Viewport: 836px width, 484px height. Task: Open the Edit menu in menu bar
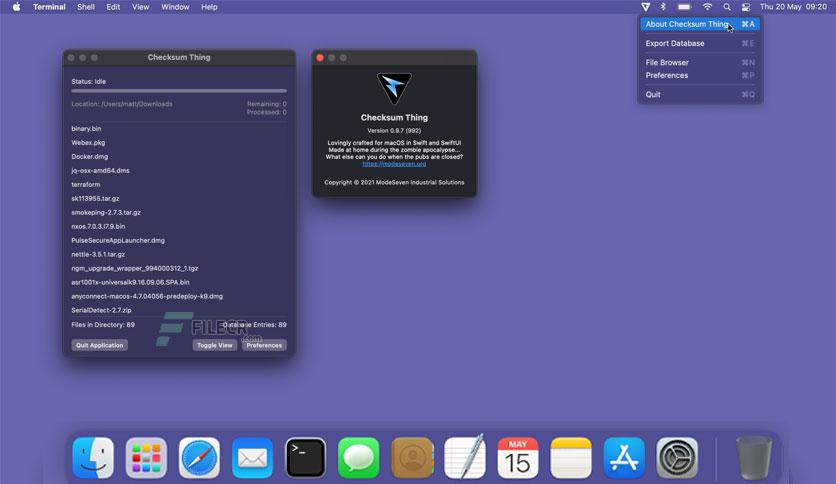pyautogui.click(x=113, y=7)
